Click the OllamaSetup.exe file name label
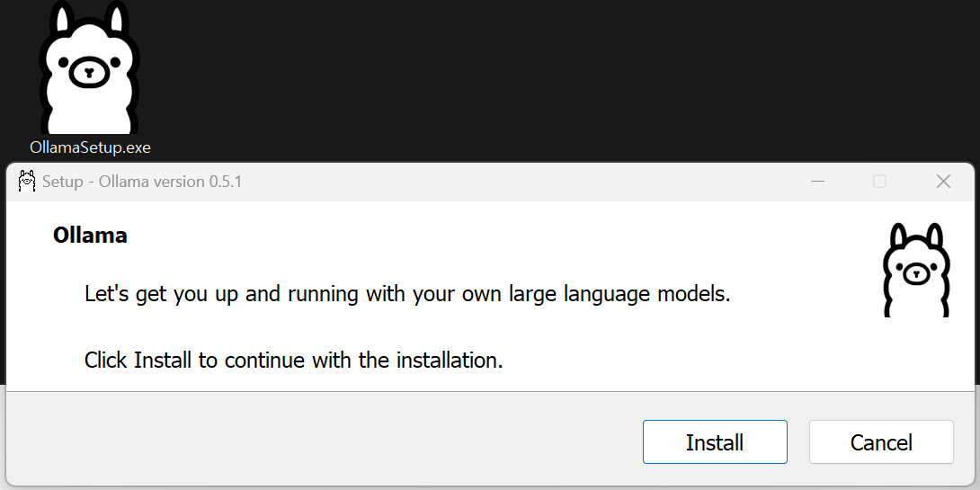This screenshot has width=980, height=490. click(x=90, y=147)
